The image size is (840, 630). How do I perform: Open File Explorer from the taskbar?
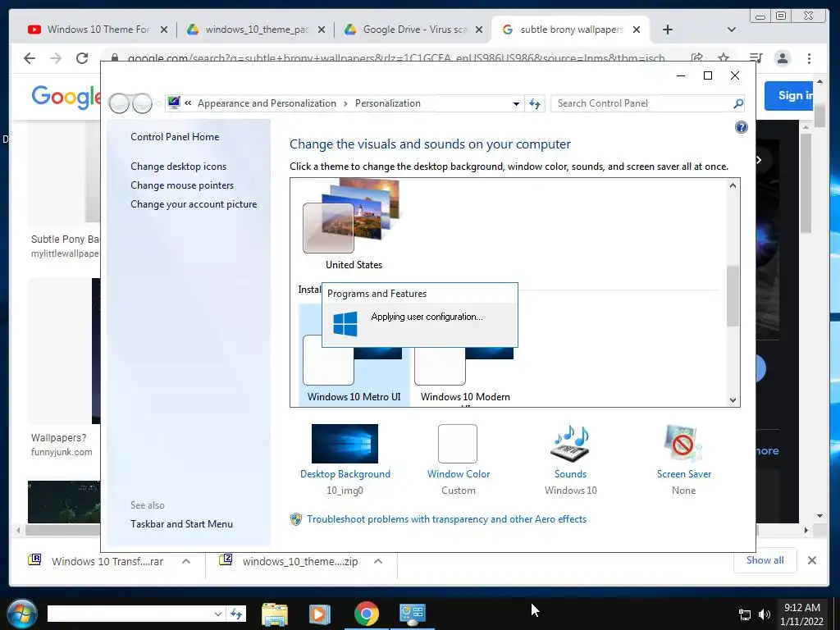point(275,614)
